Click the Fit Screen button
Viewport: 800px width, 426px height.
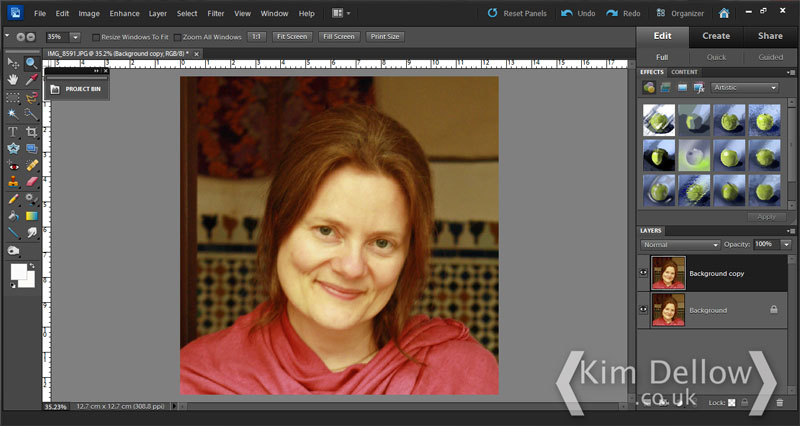292,37
